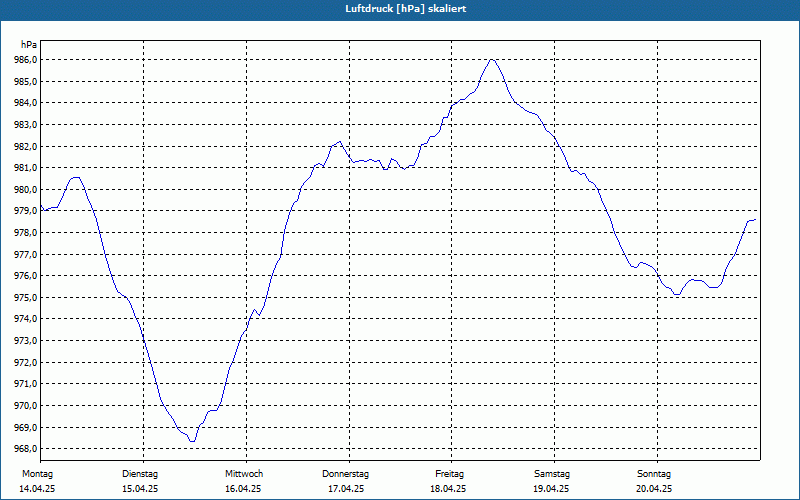Click the 986,0 axis value
This screenshot has width=800, height=500.
25,60
